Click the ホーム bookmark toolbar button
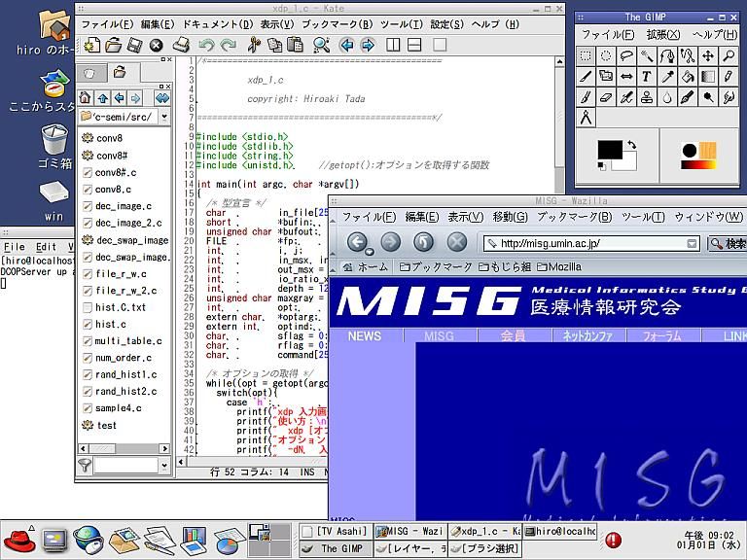747x560 pixels. (366, 267)
